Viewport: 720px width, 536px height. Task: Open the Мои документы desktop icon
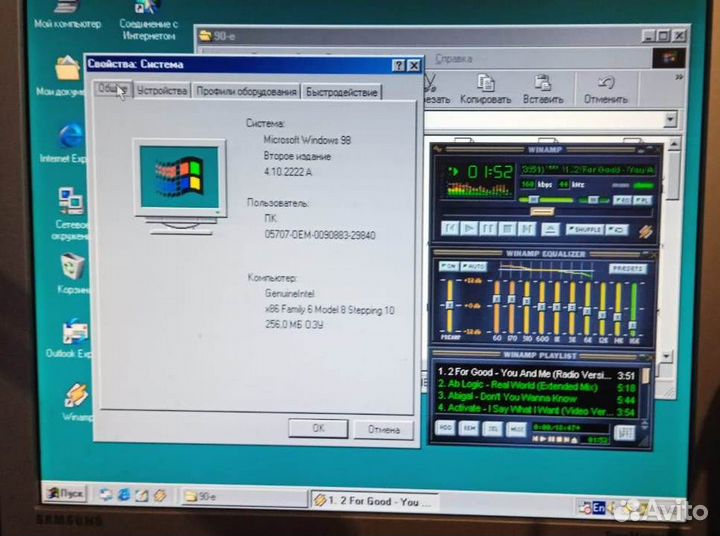tap(65, 76)
